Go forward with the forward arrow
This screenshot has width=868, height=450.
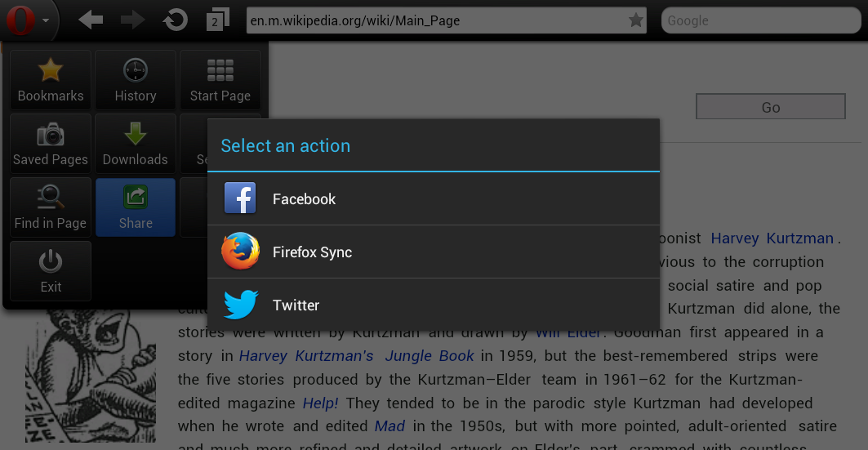click(x=133, y=20)
